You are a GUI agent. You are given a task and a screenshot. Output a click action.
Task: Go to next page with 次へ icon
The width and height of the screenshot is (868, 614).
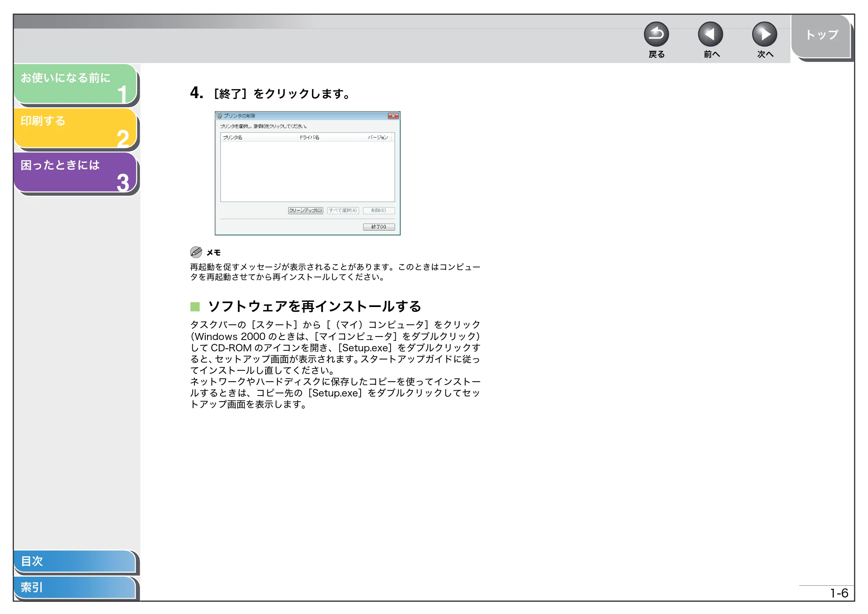coord(765,34)
